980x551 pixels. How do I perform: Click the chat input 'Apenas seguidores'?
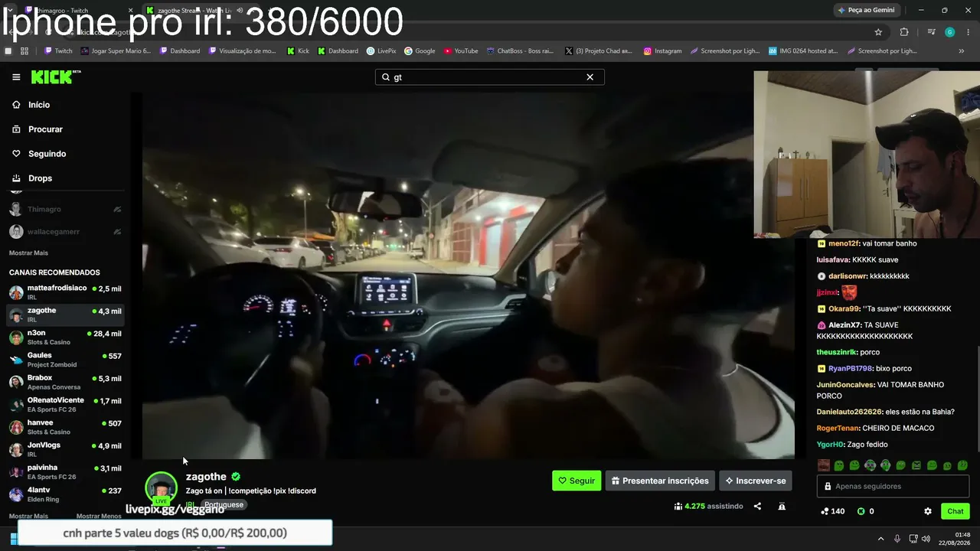pos(893,486)
